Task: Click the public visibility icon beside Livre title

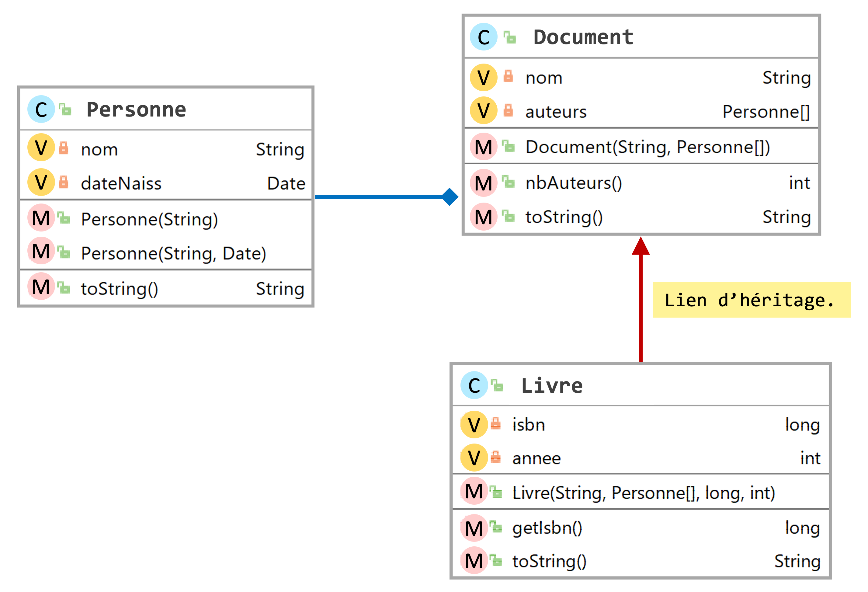Action: click(x=497, y=385)
